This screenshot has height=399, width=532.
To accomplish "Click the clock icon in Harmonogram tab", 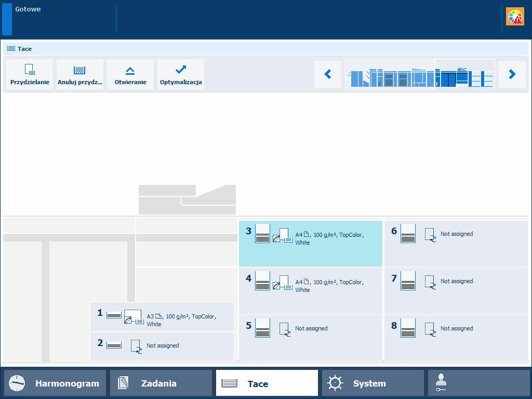I will (x=17, y=383).
